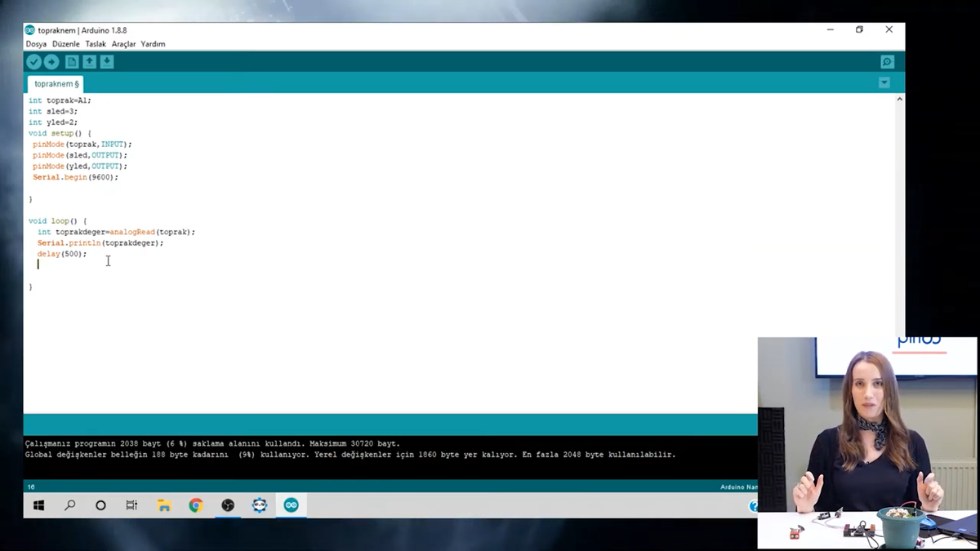Save the sketch with the down-arrow icon

107,62
